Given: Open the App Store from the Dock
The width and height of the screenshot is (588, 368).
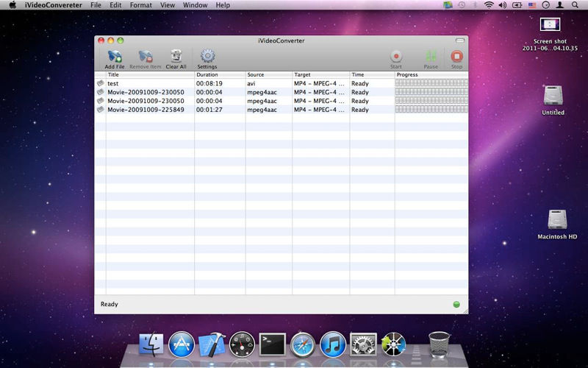Looking at the screenshot, I should point(182,344).
